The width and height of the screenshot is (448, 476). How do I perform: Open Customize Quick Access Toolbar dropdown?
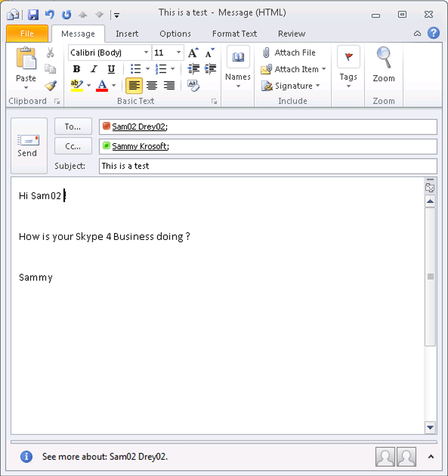tap(116, 15)
